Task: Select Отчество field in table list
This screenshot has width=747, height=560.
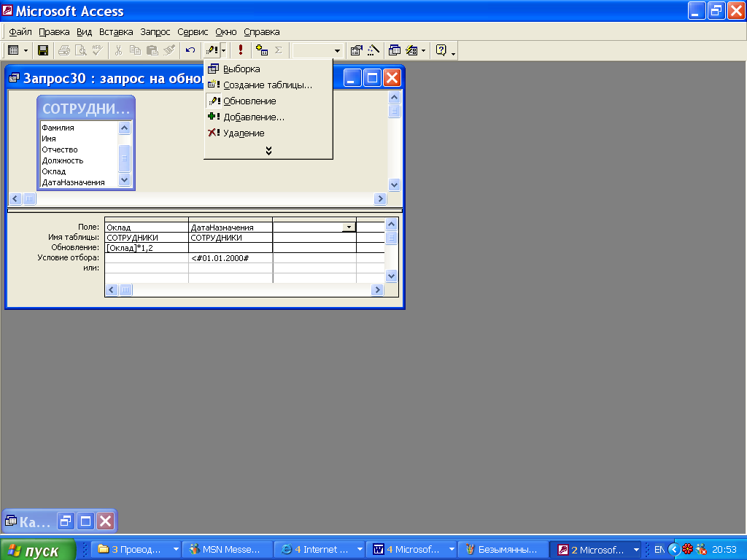Action: point(60,149)
